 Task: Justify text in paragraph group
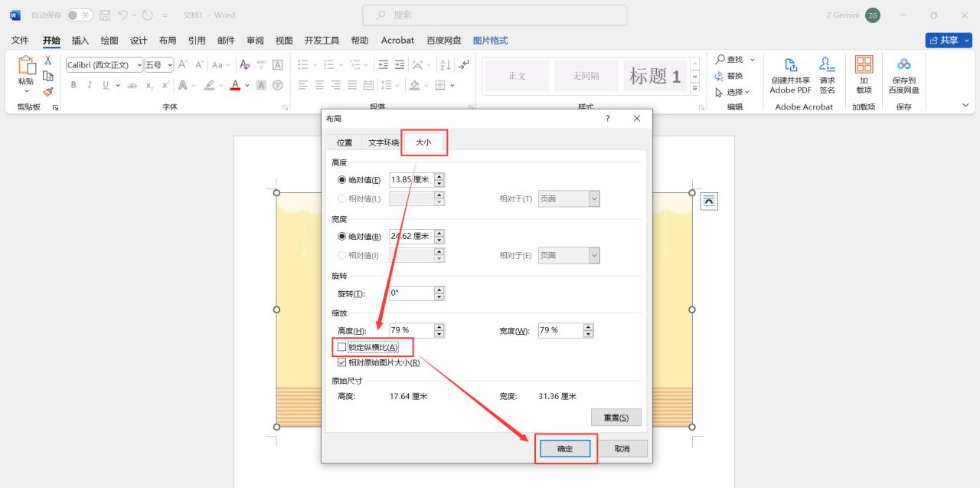point(352,85)
